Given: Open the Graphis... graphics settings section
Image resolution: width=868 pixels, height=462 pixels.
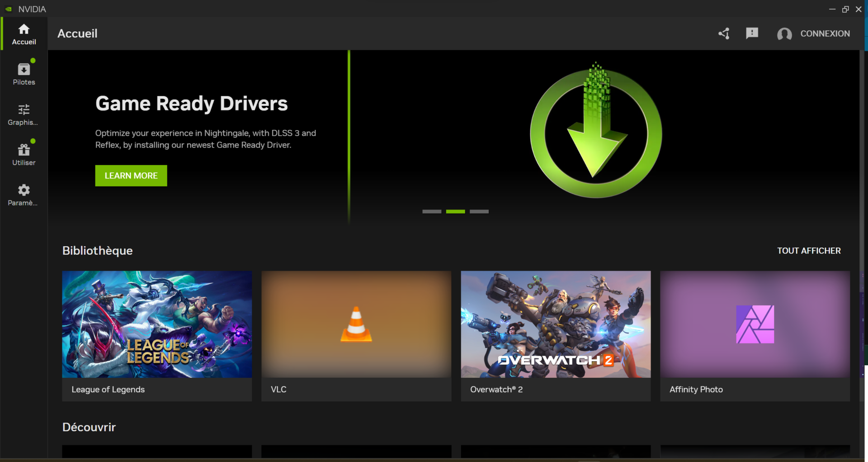Looking at the screenshot, I should (x=24, y=114).
